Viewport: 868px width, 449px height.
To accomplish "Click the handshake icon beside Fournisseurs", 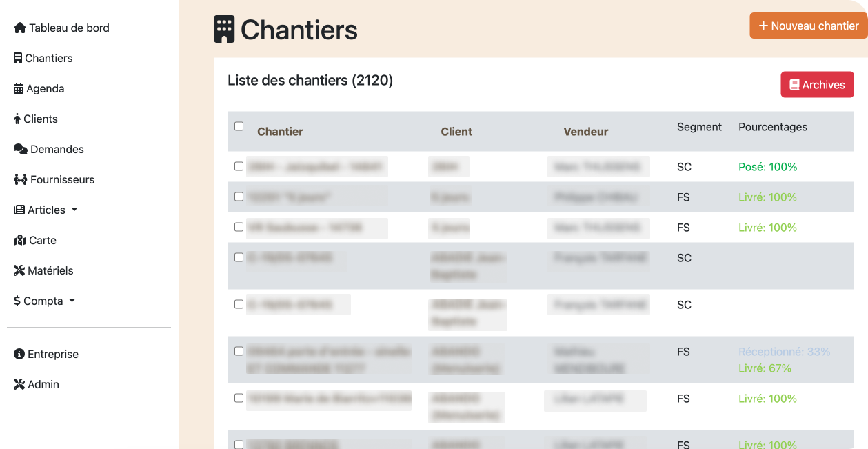I will pyautogui.click(x=21, y=180).
